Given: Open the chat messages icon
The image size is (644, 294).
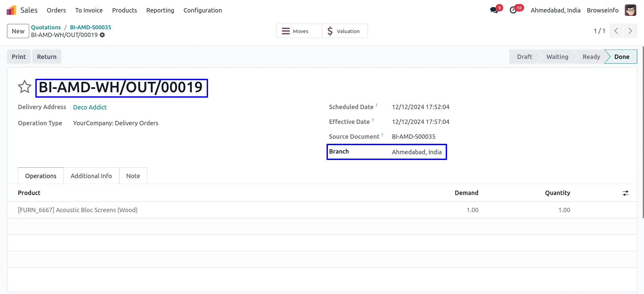Looking at the screenshot, I should pyautogui.click(x=494, y=10).
